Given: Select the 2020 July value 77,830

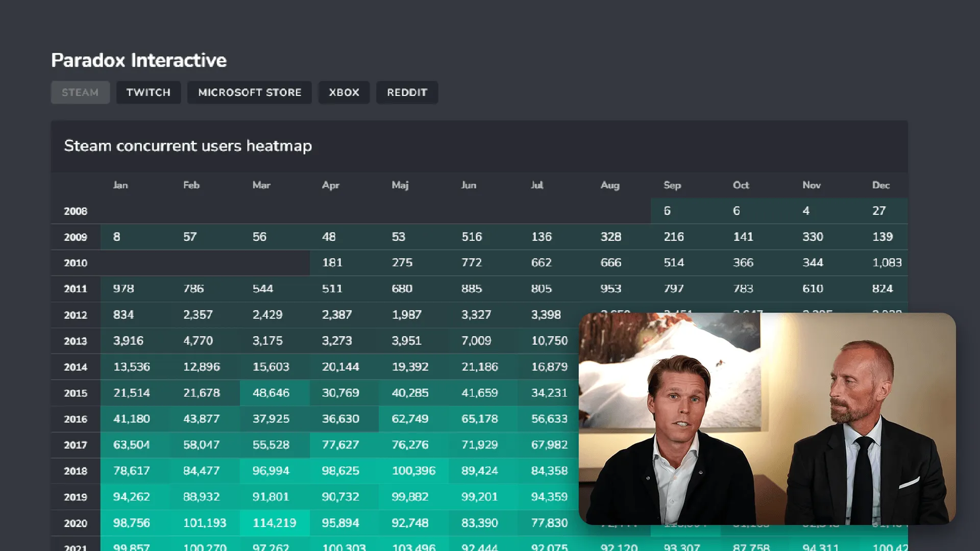Looking at the screenshot, I should (550, 523).
